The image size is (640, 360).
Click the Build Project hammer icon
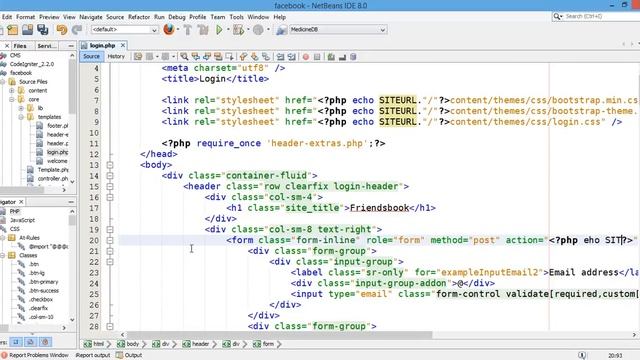[188, 30]
